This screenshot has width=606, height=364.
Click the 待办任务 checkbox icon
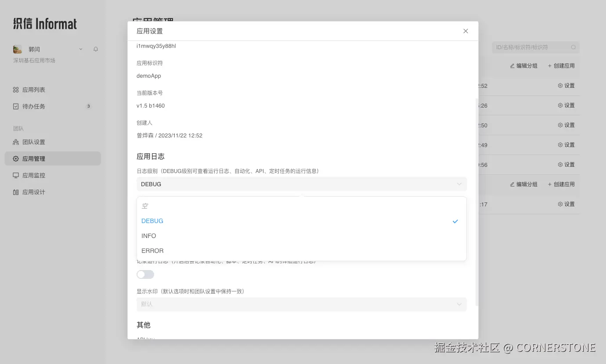tap(16, 106)
